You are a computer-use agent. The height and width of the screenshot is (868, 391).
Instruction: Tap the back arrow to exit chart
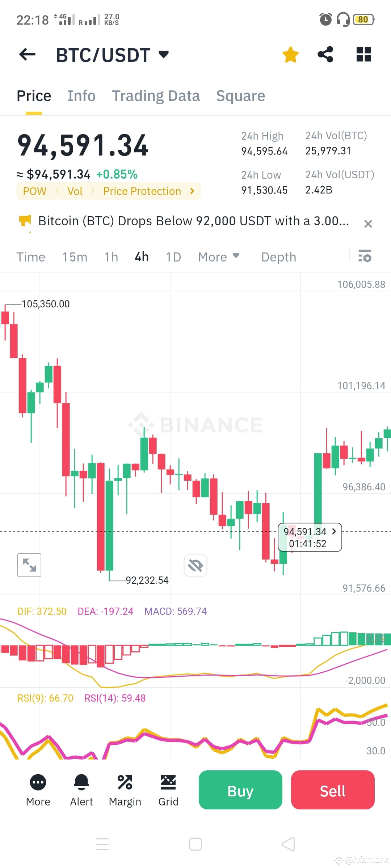point(26,54)
